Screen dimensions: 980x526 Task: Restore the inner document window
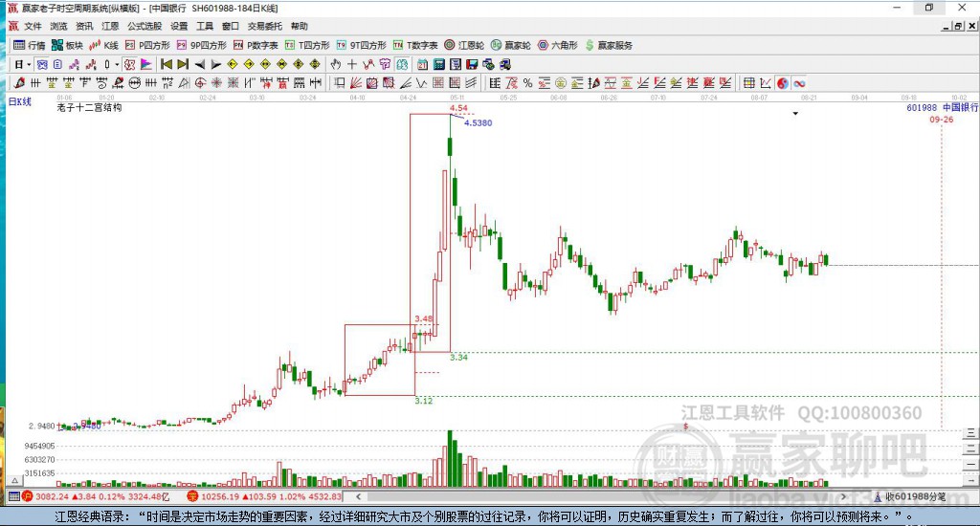[958, 26]
